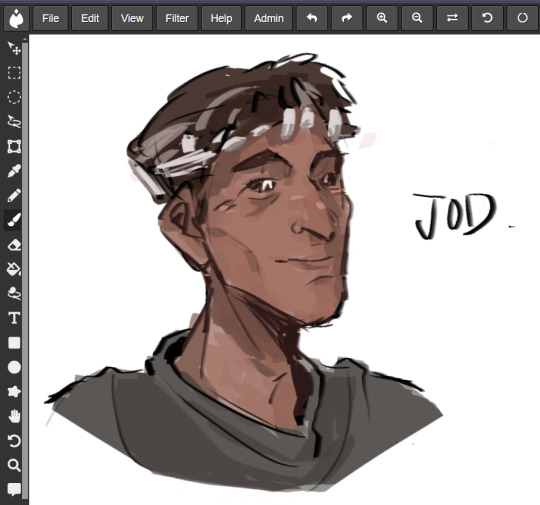Select the Elliptical selection tool
The image size is (540, 505).
[14, 97]
